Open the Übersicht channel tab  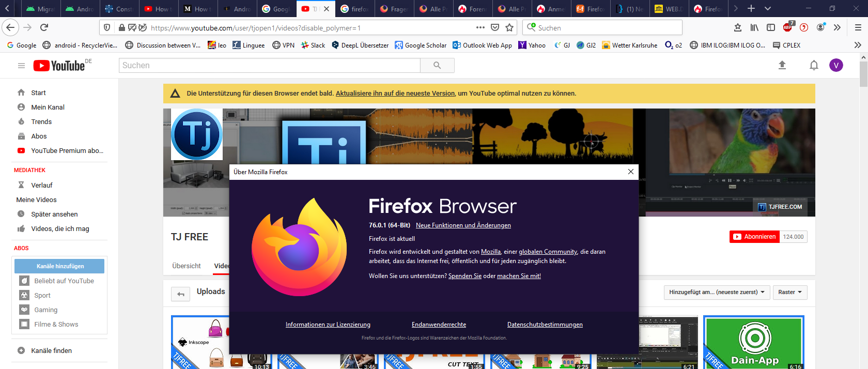(x=187, y=266)
